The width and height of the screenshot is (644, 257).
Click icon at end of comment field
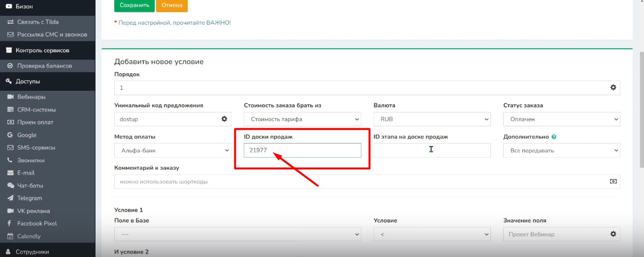[613, 182]
